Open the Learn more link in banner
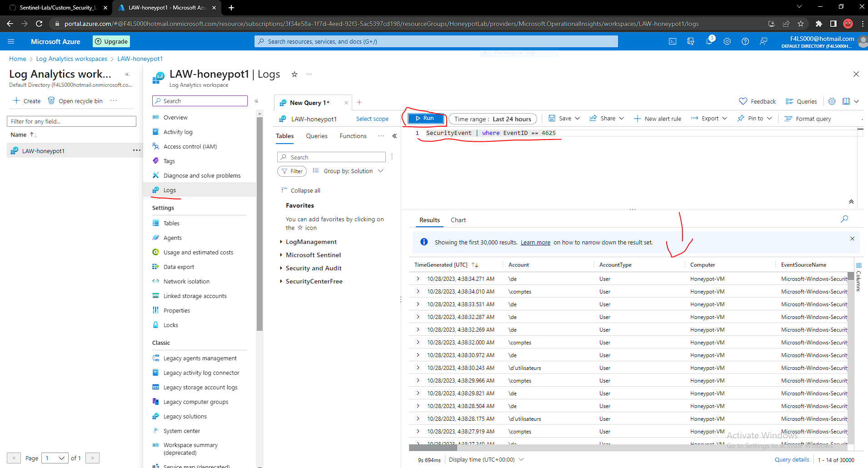The width and height of the screenshot is (868, 468). tap(535, 242)
